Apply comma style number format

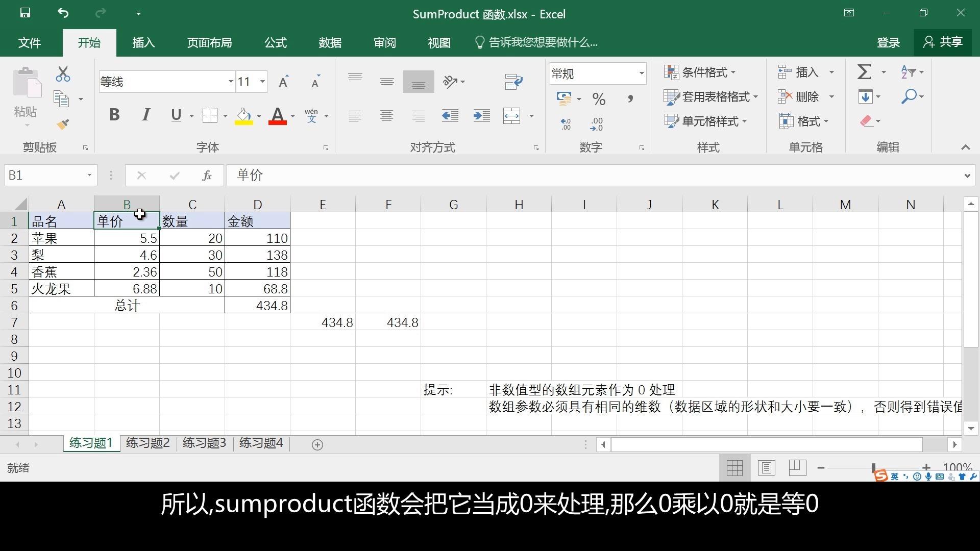(x=630, y=99)
